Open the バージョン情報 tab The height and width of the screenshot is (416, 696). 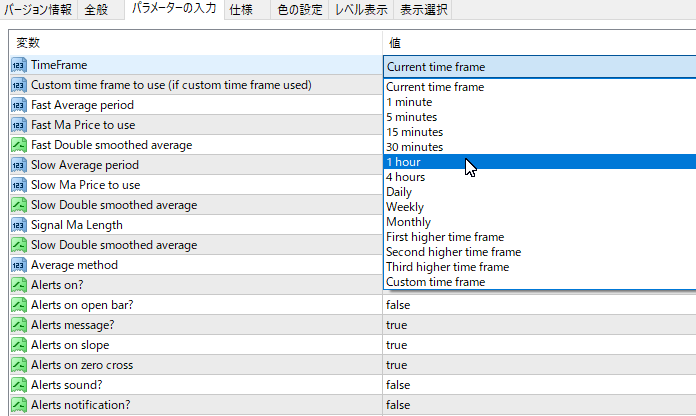(x=40, y=10)
